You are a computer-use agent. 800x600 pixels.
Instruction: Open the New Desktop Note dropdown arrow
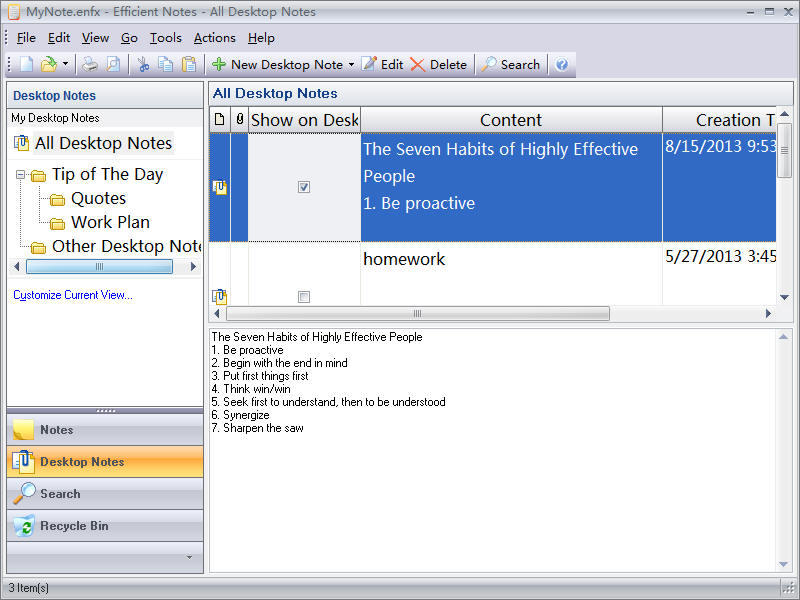tap(352, 64)
